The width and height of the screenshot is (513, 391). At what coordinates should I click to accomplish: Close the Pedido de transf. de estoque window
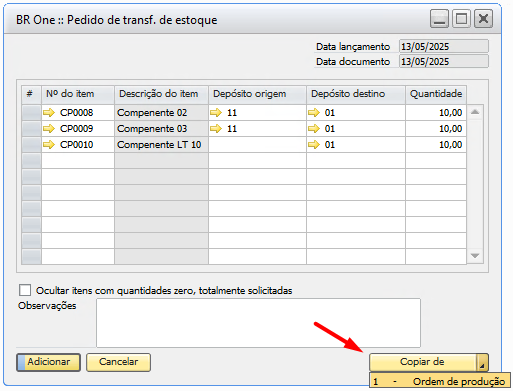(483, 19)
